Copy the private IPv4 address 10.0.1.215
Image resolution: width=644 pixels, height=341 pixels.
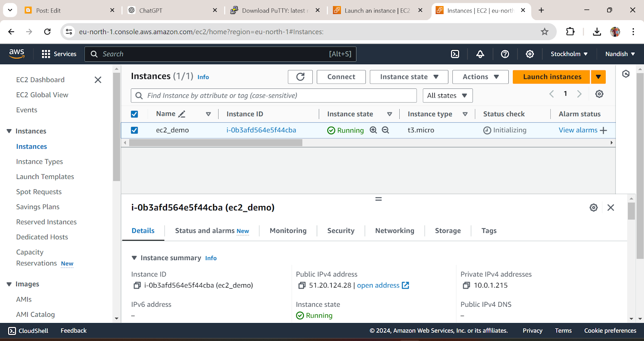click(466, 286)
